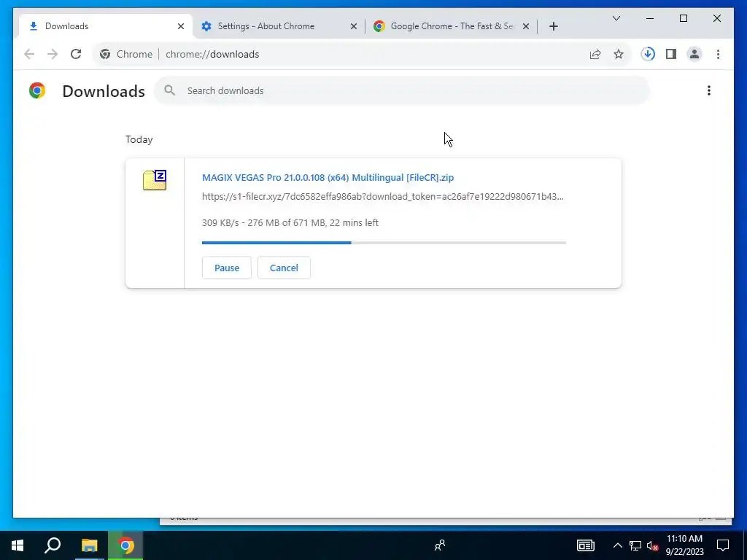Click the Chrome icon in the taskbar
Viewport: 747px width, 560px height.
[125, 545]
